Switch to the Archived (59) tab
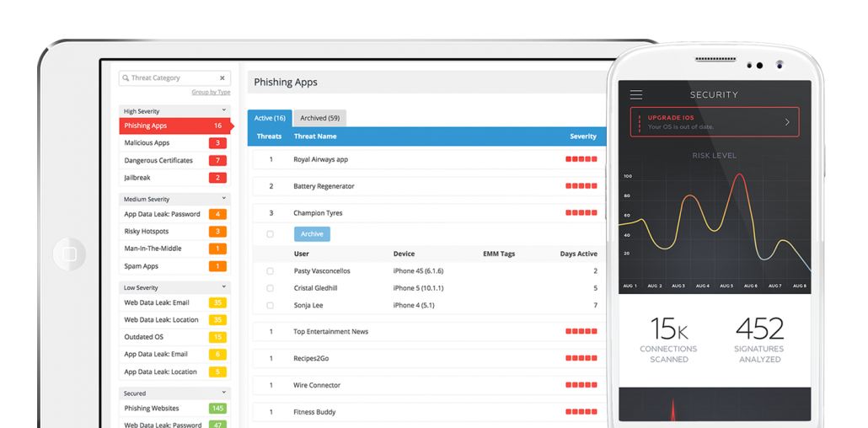The width and height of the screenshot is (868, 428). (x=320, y=118)
